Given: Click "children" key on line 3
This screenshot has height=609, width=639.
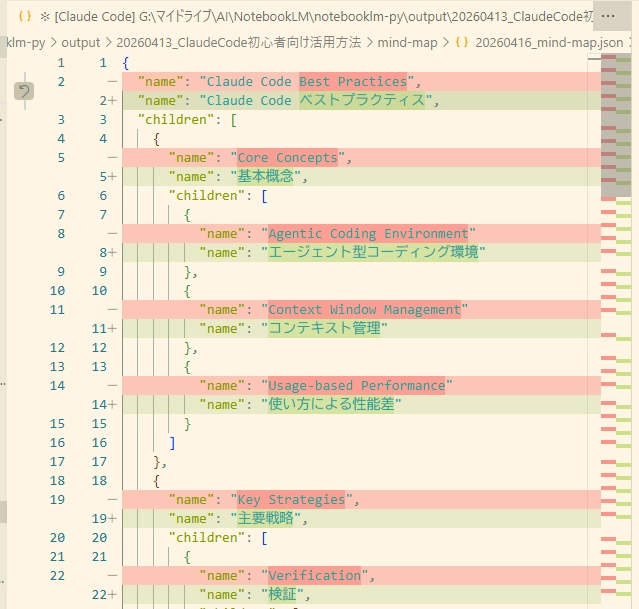Looking at the screenshot, I should [176, 119].
